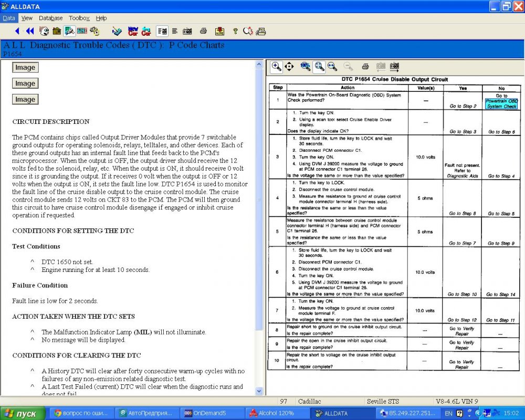Open the Database menu

pos(50,18)
